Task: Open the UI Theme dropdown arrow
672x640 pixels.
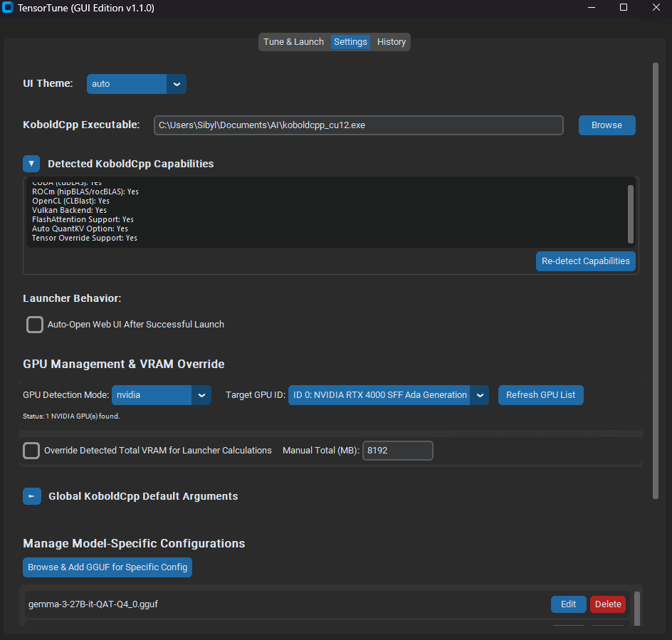Action: click(x=177, y=84)
